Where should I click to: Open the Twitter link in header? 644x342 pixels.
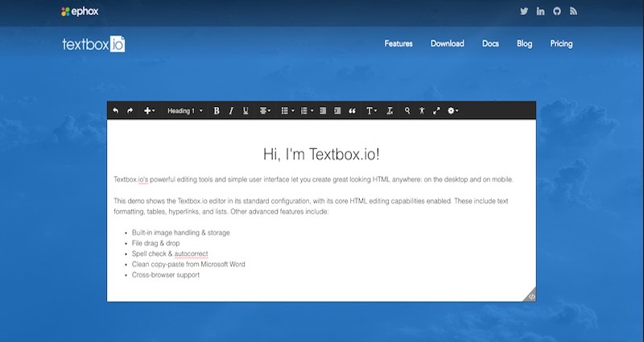pos(524,11)
